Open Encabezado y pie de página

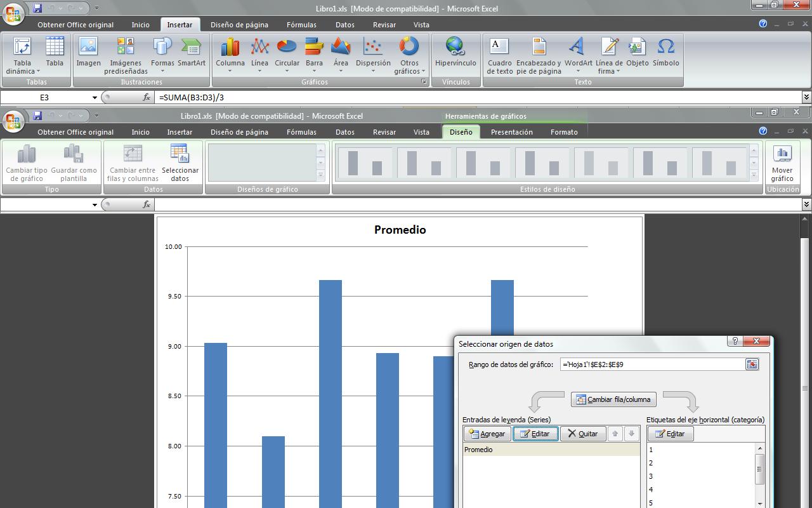pyautogui.click(x=539, y=55)
